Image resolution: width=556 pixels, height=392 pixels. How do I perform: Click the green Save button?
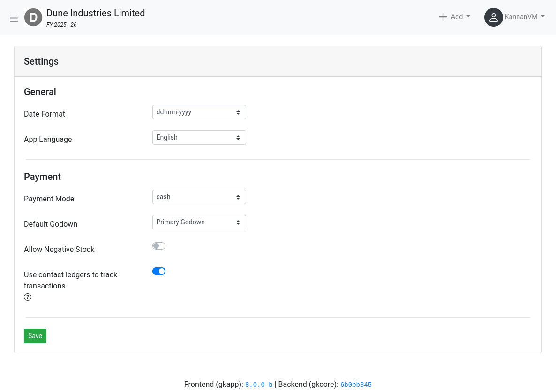coord(35,336)
